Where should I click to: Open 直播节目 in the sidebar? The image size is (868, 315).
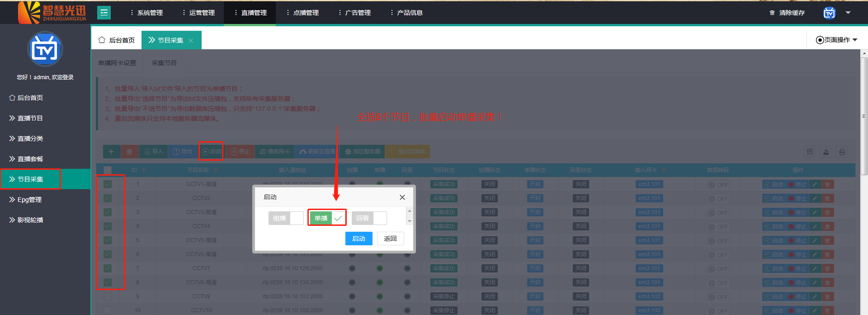[45, 118]
